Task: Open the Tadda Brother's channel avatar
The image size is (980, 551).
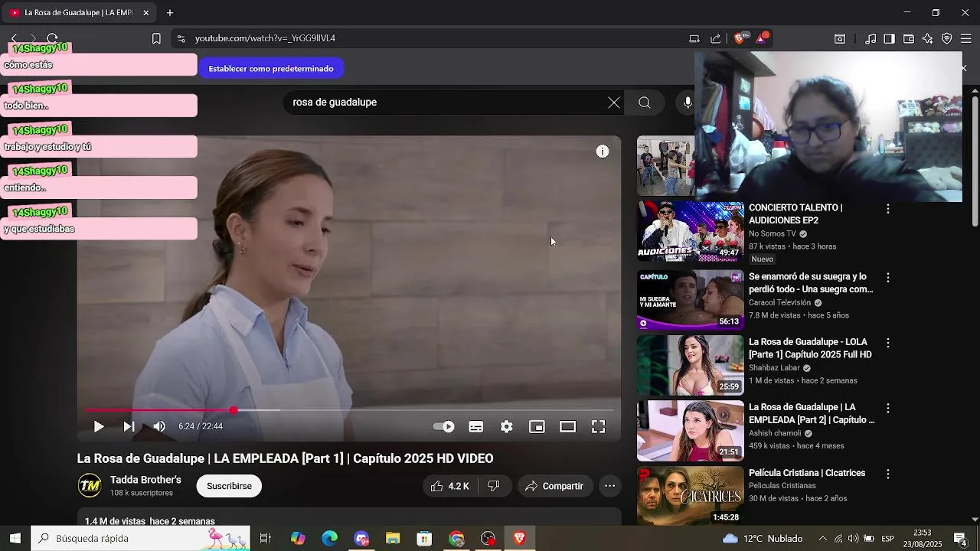Action: tap(90, 486)
